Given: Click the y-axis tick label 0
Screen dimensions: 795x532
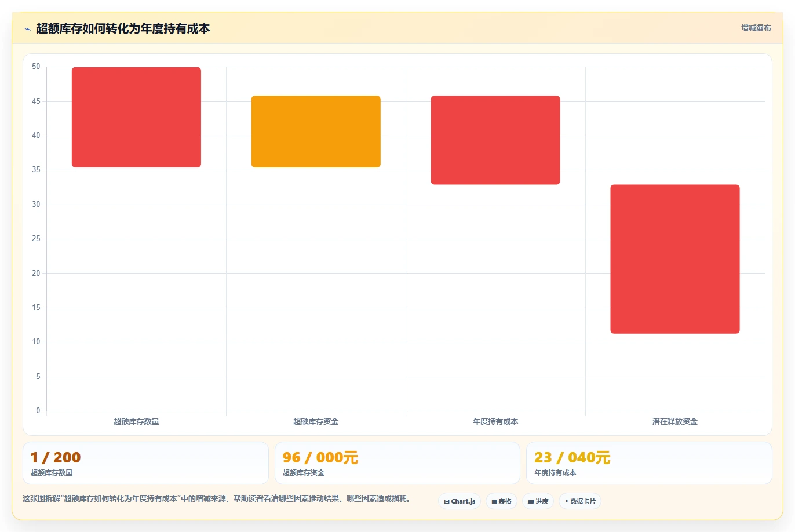Looking at the screenshot, I should point(38,411).
